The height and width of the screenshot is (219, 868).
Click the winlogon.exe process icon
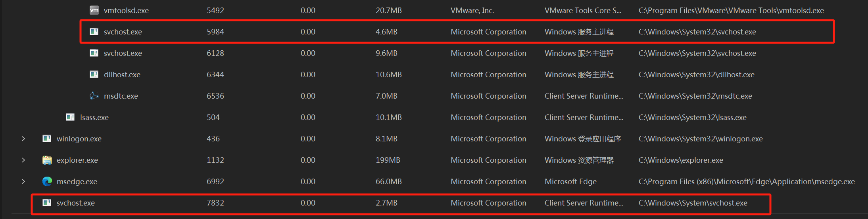tap(47, 139)
